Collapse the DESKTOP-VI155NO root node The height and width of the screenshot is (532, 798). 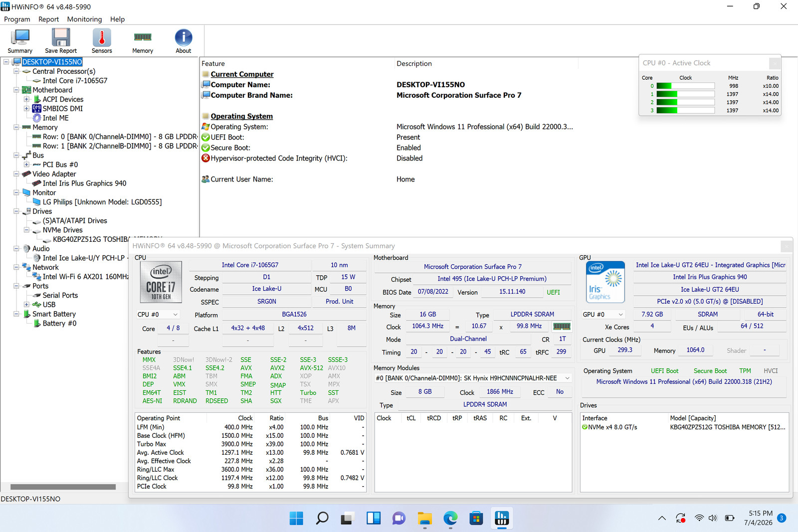(x=6, y=62)
